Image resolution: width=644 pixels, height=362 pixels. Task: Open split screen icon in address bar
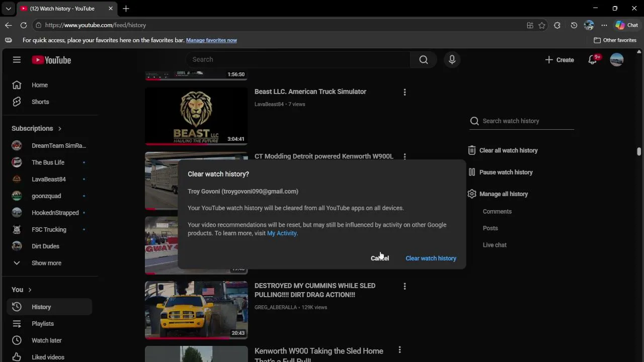[530, 25]
